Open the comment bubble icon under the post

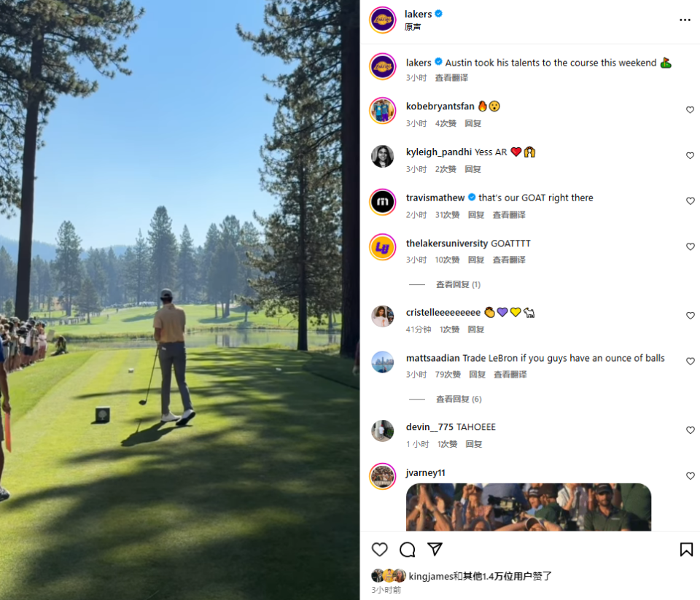point(407,549)
